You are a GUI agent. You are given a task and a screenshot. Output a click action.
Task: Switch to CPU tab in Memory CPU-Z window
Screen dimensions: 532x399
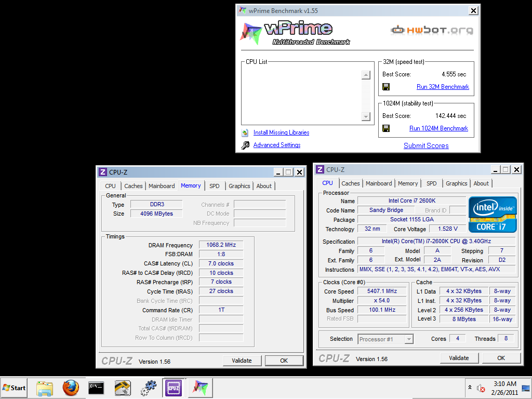coord(110,186)
